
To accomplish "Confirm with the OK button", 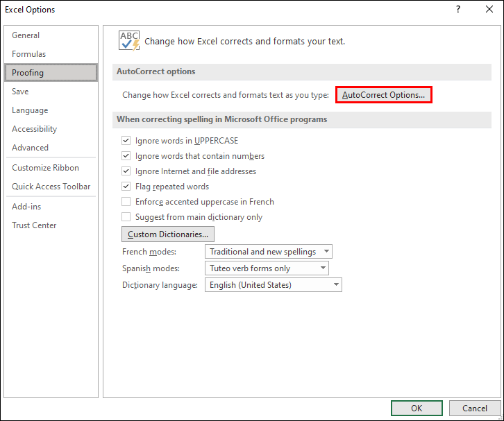I will [417, 408].
